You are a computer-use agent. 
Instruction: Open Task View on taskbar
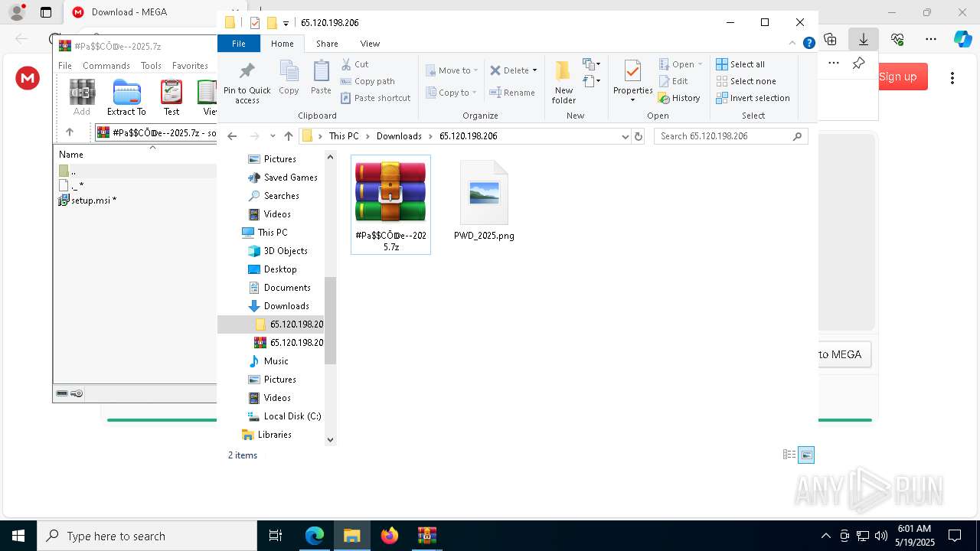point(276,536)
